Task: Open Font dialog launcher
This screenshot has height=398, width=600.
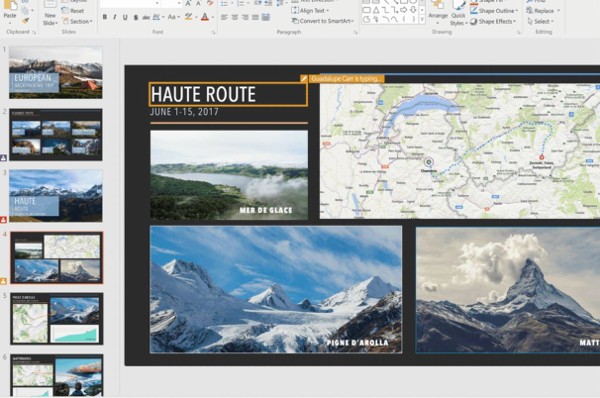Action: point(213,33)
